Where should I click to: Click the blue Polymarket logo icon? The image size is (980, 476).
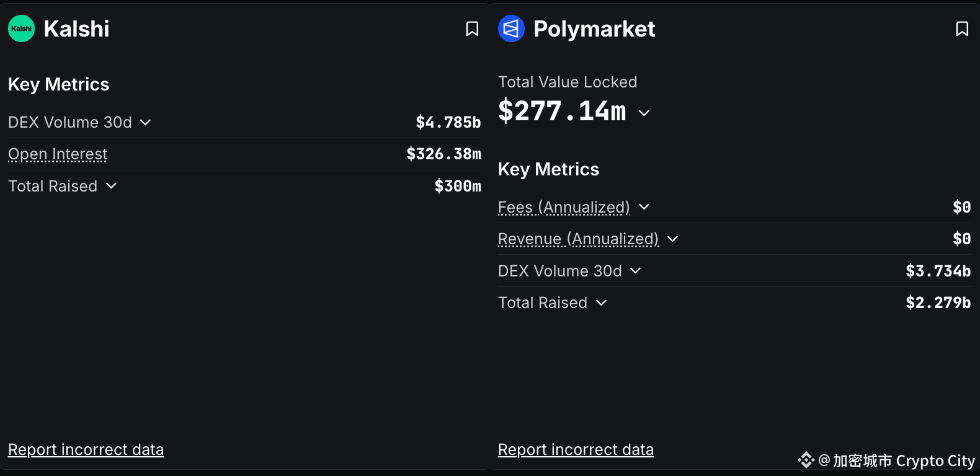tap(511, 29)
